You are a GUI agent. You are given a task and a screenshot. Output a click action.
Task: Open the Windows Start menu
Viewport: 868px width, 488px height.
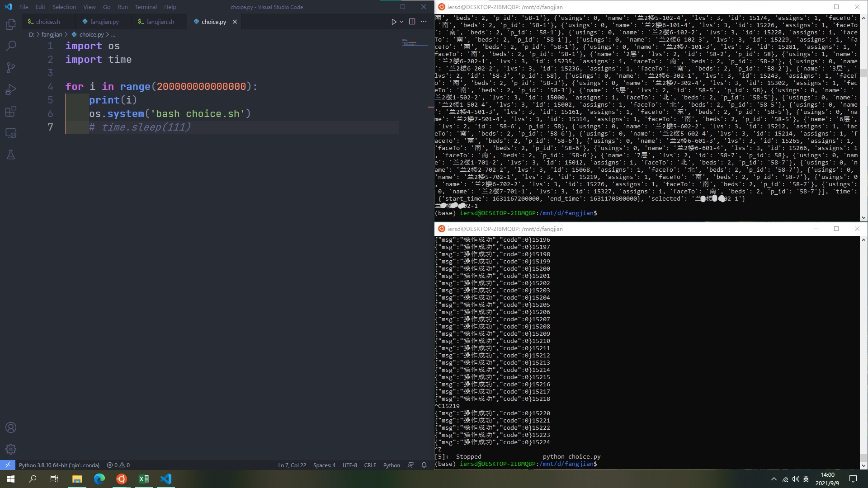[x=11, y=479]
